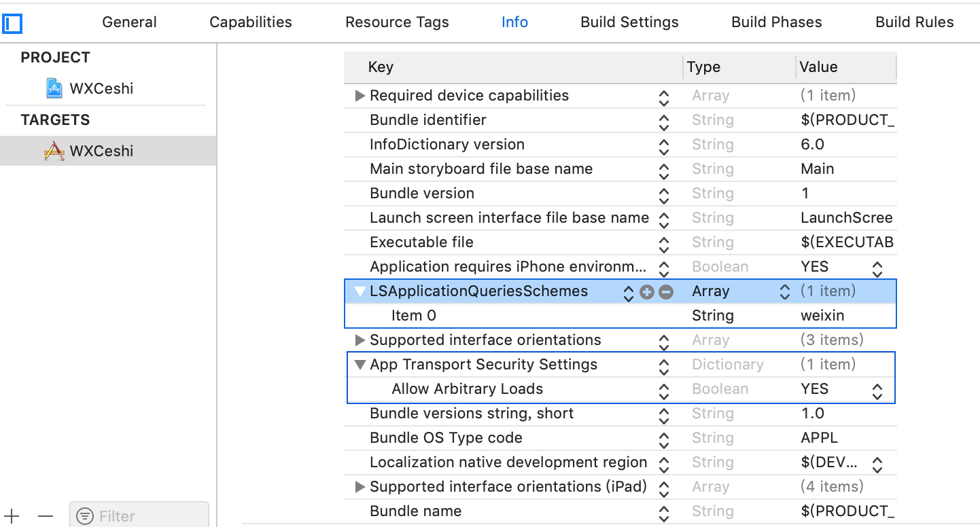The width and height of the screenshot is (980, 527).
Task: Click String type of Item 0
Action: [x=712, y=316]
